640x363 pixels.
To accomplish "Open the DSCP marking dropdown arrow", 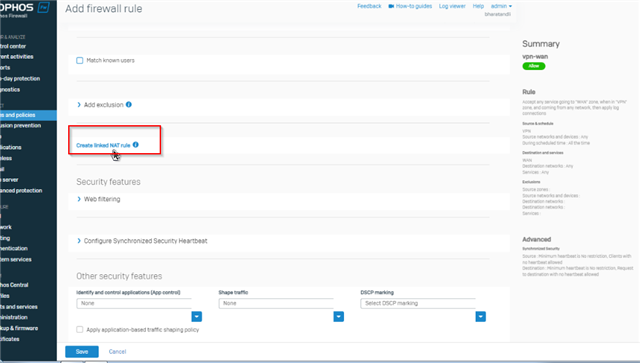I will point(481,316).
